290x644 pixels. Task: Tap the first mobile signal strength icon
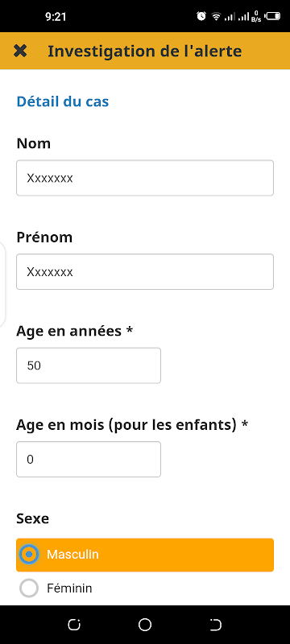(x=230, y=17)
